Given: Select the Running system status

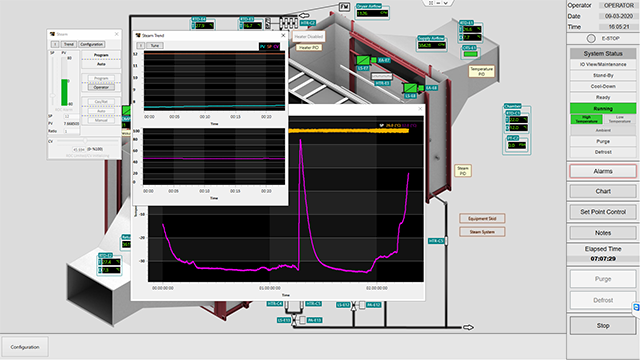Looking at the screenshot, I should [603, 109].
